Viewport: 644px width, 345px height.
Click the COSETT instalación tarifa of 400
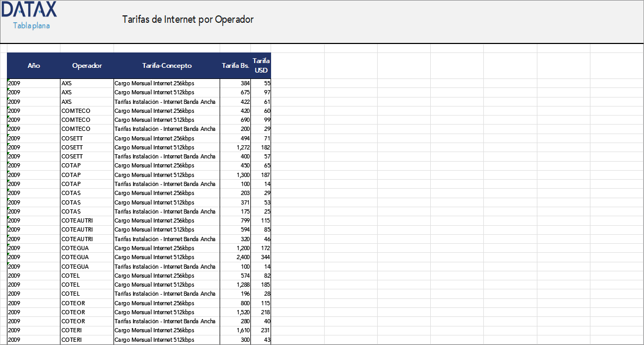(x=233, y=156)
